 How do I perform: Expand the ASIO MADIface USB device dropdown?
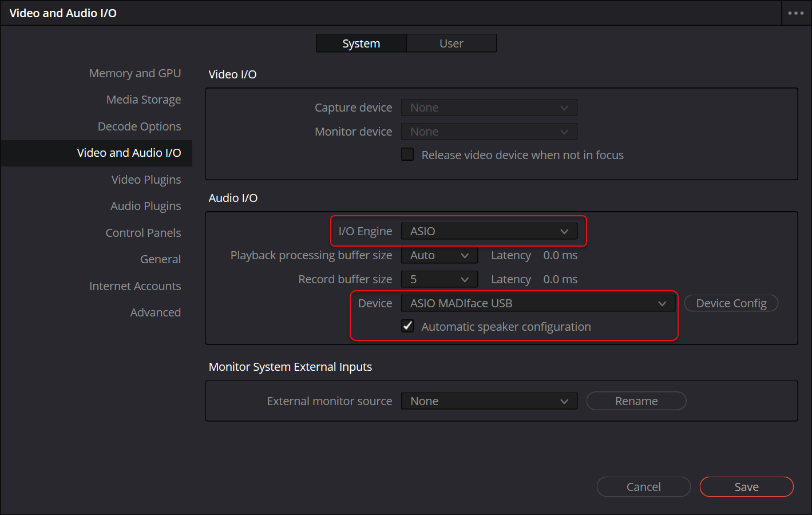pyautogui.click(x=538, y=303)
